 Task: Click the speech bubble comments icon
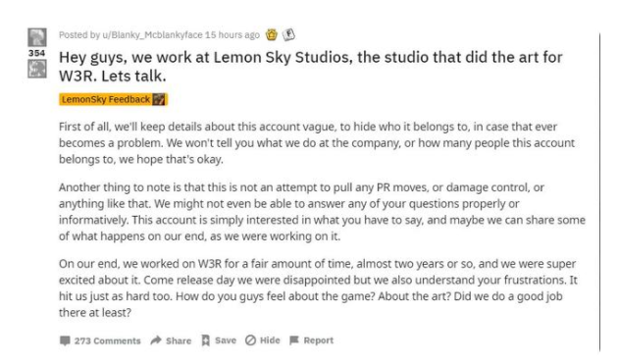(65, 340)
